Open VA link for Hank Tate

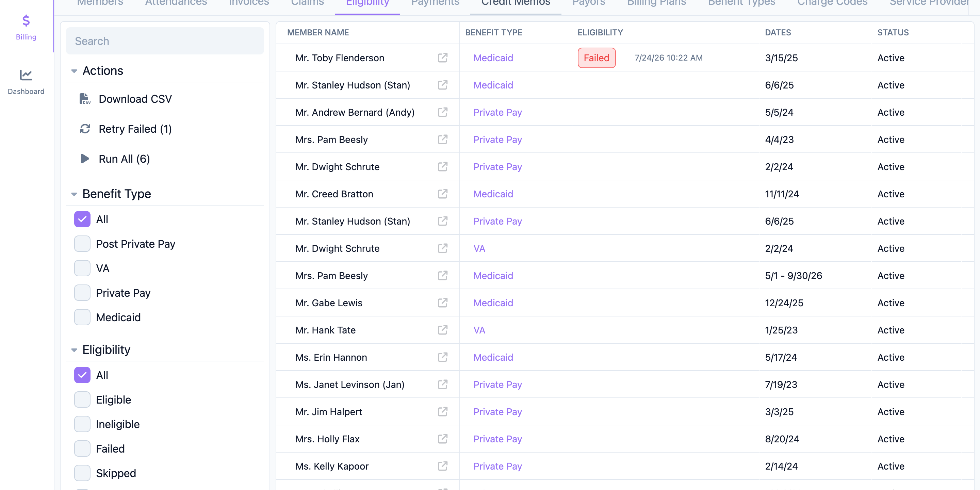tap(479, 330)
